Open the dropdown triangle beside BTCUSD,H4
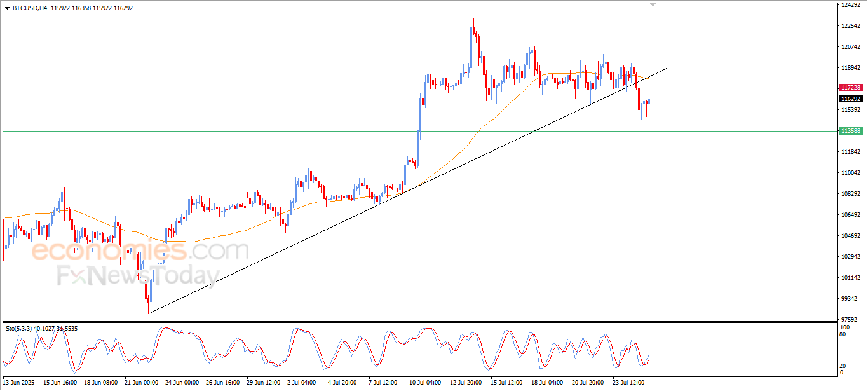The image size is (868, 391). tap(7, 8)
